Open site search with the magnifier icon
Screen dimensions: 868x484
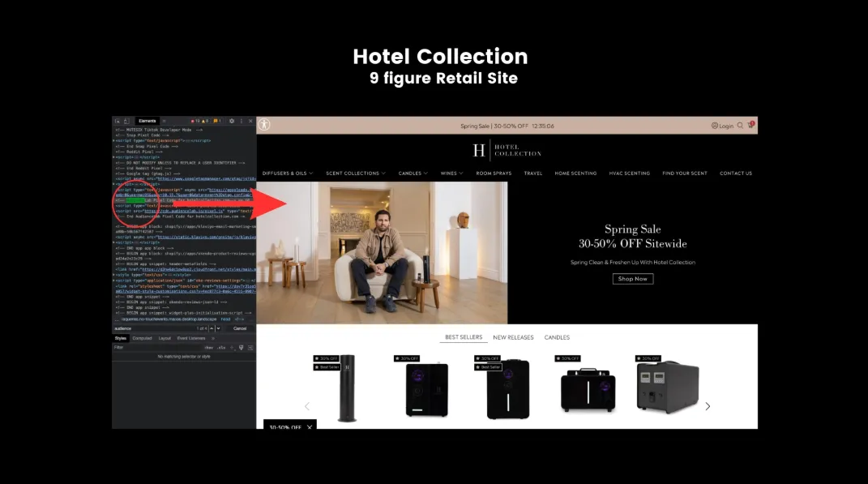pos(740,126)
